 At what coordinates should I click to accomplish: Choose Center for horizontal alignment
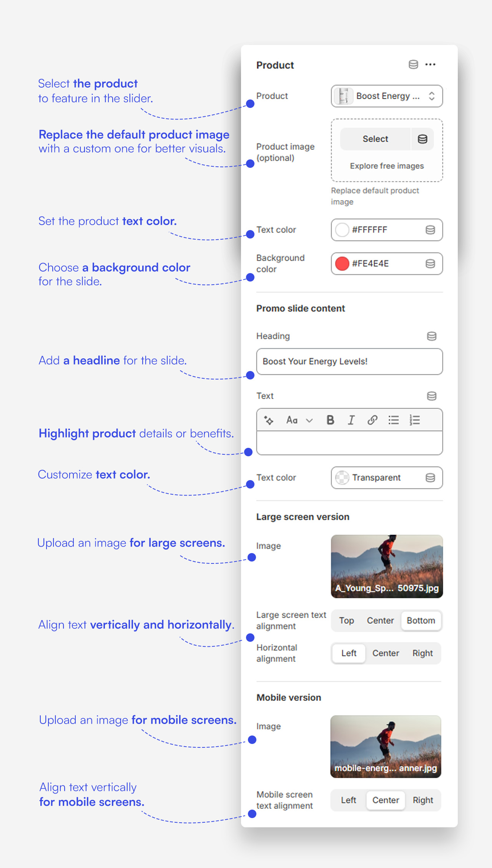[386, 653]
